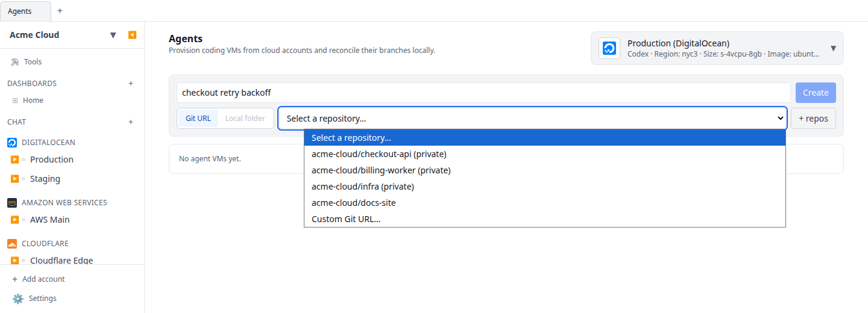The width and height of the screenshot is (868, 313).
Task: Select the Git URL source toggle
Action: (198, 119)
